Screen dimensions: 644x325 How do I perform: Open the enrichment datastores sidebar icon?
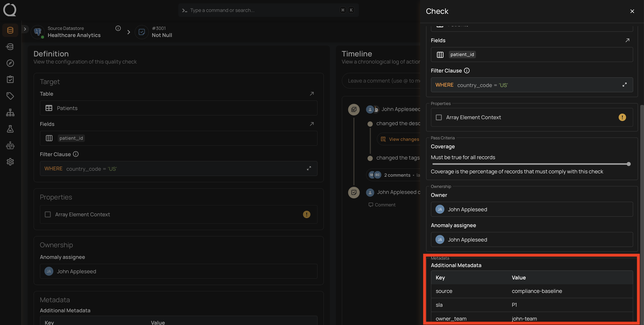tap(10, 47)
